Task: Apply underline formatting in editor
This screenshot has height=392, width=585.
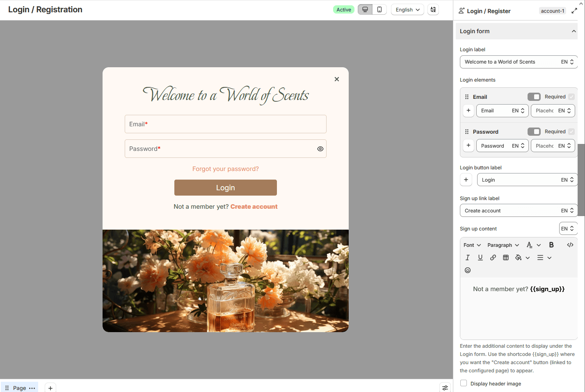Action: click(x=480, y=258)
